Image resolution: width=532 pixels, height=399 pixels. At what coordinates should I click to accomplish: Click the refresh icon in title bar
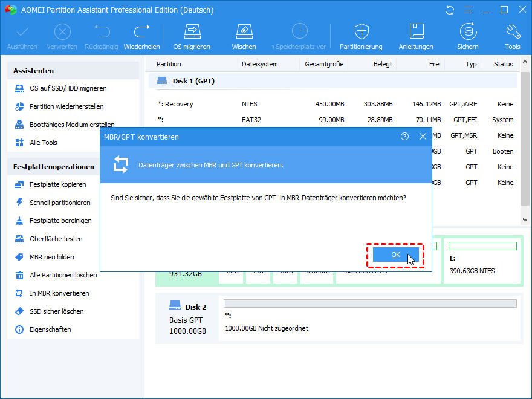(450, 10)
